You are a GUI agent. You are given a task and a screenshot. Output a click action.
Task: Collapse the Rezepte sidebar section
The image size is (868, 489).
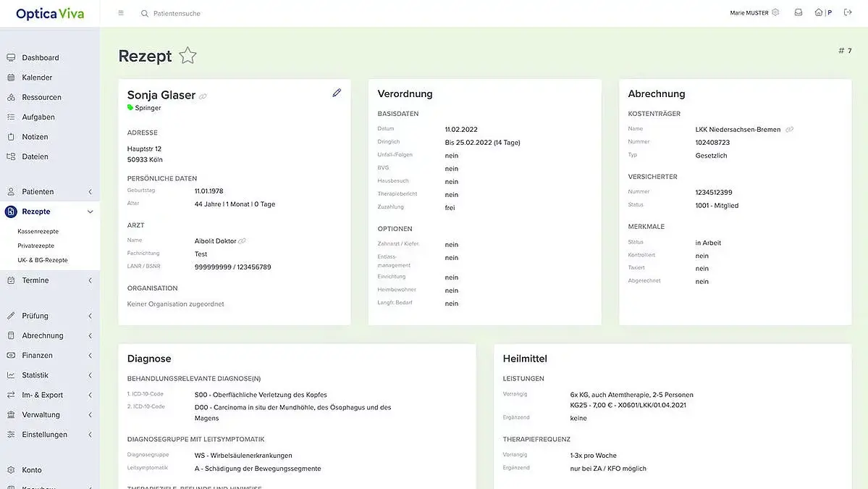coord(90,212)
